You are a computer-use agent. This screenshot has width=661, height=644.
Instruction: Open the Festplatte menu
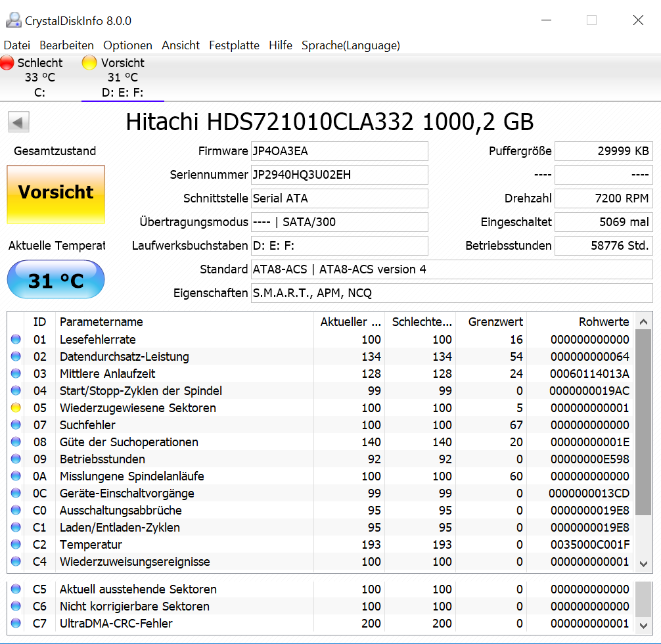pyautogui.click(x=234, y=45)
